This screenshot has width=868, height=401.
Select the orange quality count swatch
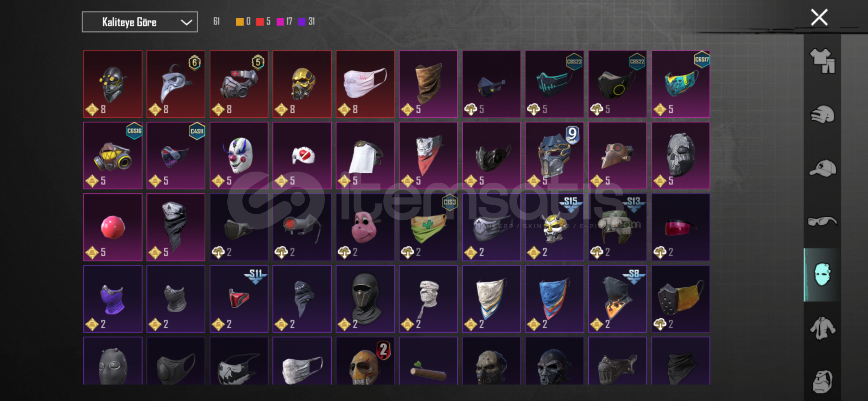pyautogui.click(x=240, y=22)
